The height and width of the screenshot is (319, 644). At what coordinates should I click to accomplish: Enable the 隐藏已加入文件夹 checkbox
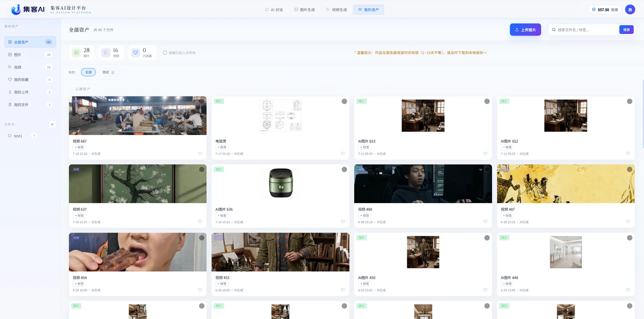pyautogui.click(x=165, y=53)
